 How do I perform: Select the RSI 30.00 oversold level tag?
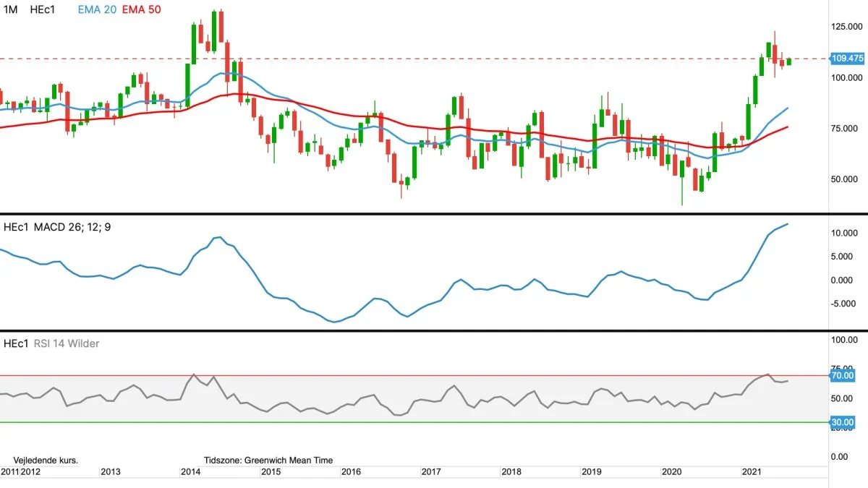pyautogui.click(x=843, y=422)
